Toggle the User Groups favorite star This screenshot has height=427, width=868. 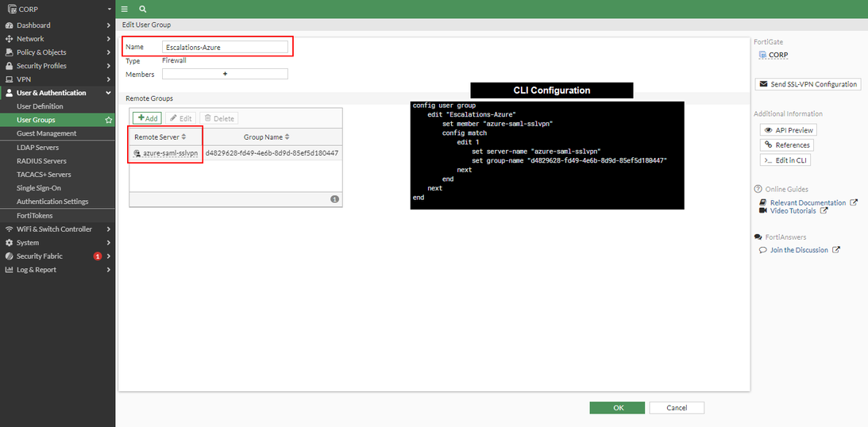109,120
